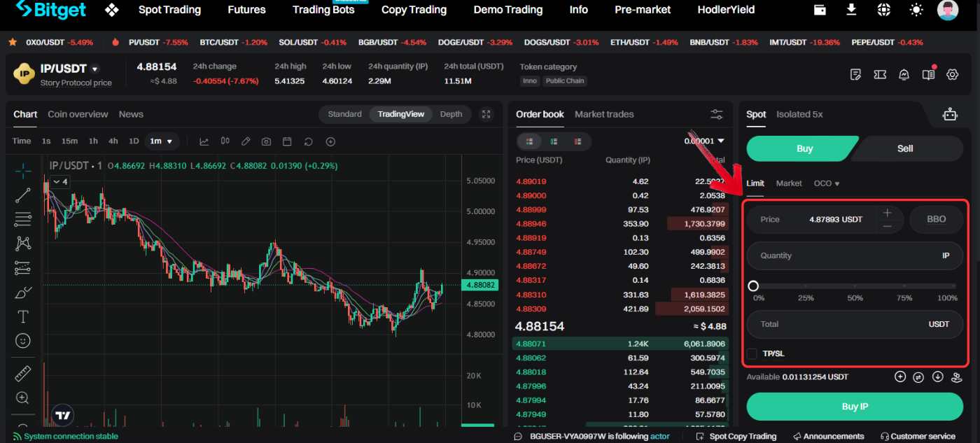
Task: Open chart indicators icon
Action: coord(204,141)
